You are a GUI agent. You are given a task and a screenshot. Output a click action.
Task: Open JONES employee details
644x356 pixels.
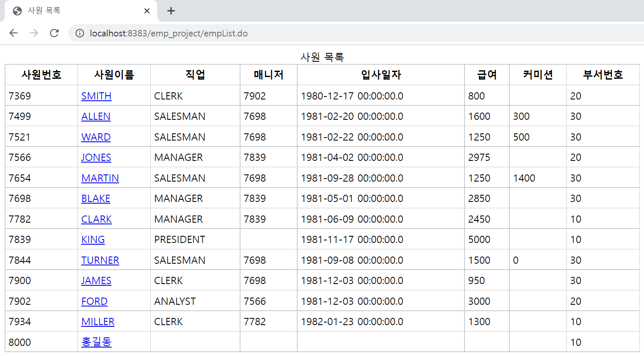pos(96,157)
